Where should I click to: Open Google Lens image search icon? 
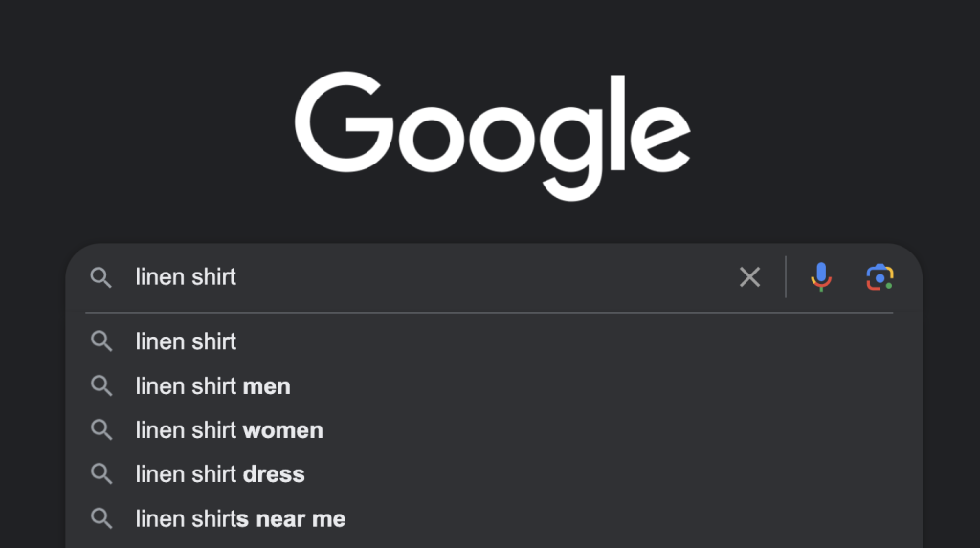click(880, 276)
